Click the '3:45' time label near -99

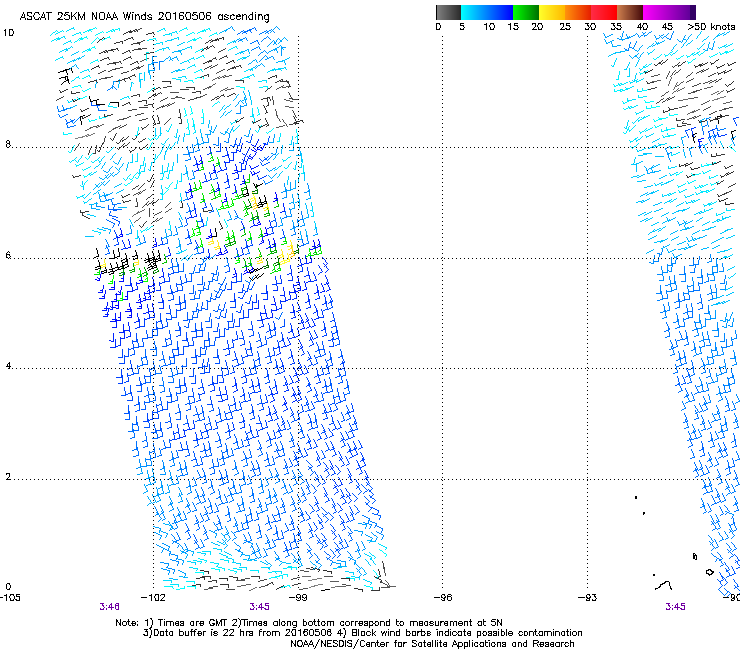point(260,607)
